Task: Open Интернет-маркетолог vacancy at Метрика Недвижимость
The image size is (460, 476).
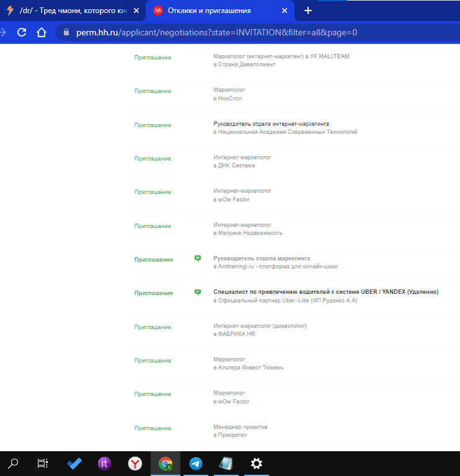Action: [242, 225]
